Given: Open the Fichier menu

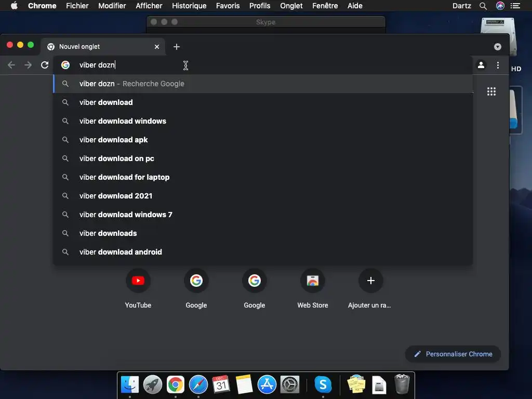Looking at the screenshot, I should point(77,6).
